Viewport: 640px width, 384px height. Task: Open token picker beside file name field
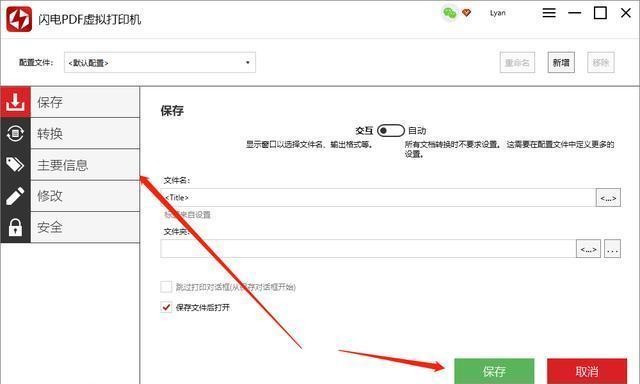click(608, 198)
